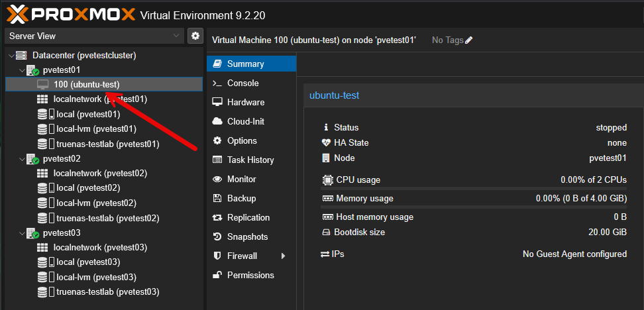
Task: Select localnetwork (pvetest03)
Action: coord(100,248)
